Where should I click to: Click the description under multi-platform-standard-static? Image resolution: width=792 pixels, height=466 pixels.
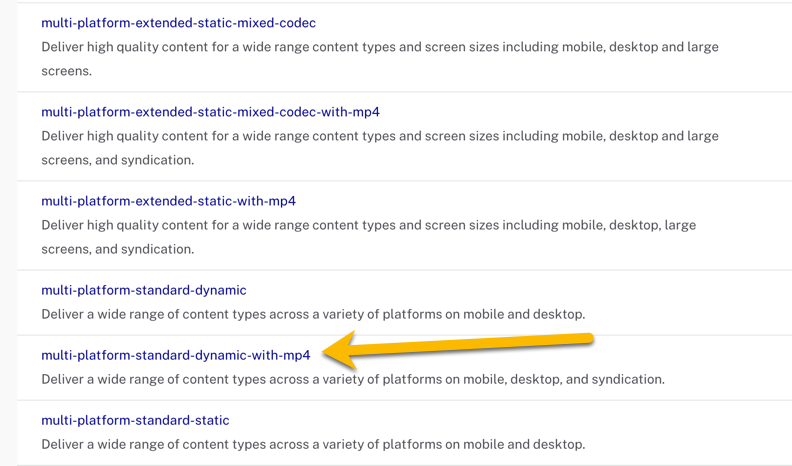(312, 444)
